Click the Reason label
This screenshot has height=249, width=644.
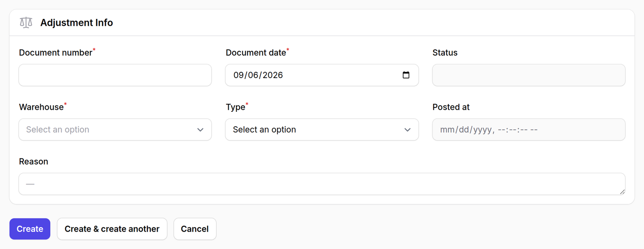pyautogui.click(x=33, y=161)
